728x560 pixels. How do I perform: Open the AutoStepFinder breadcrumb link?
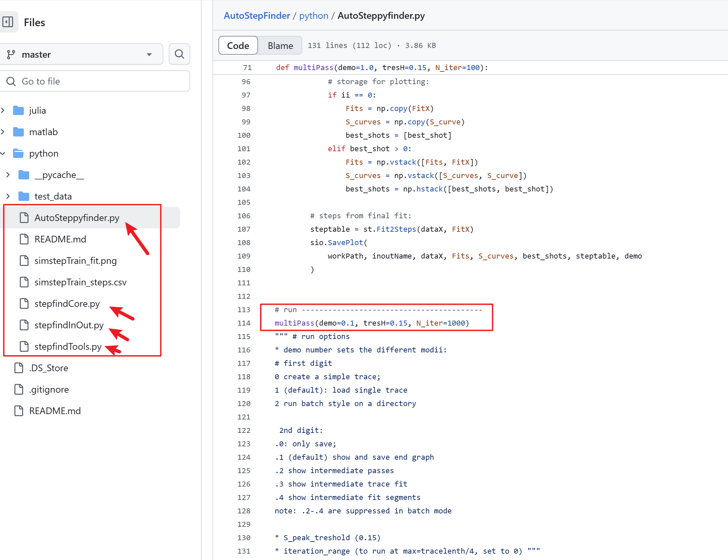point(257,15)
